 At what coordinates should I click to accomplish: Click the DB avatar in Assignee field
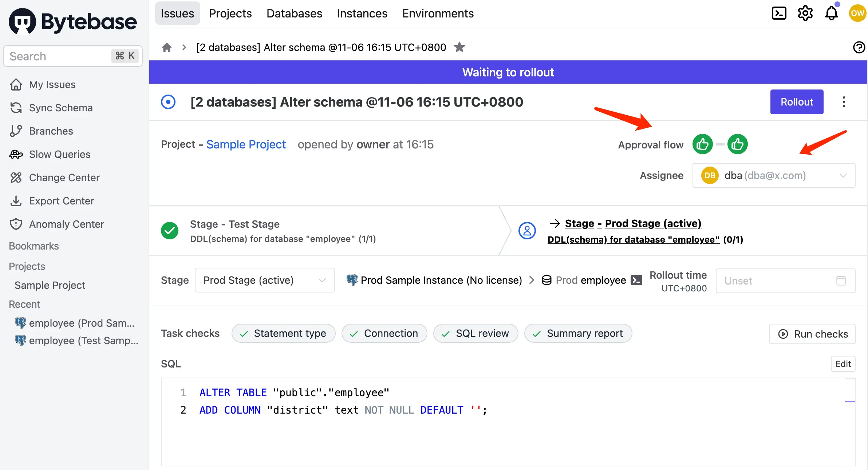(710, 175)
